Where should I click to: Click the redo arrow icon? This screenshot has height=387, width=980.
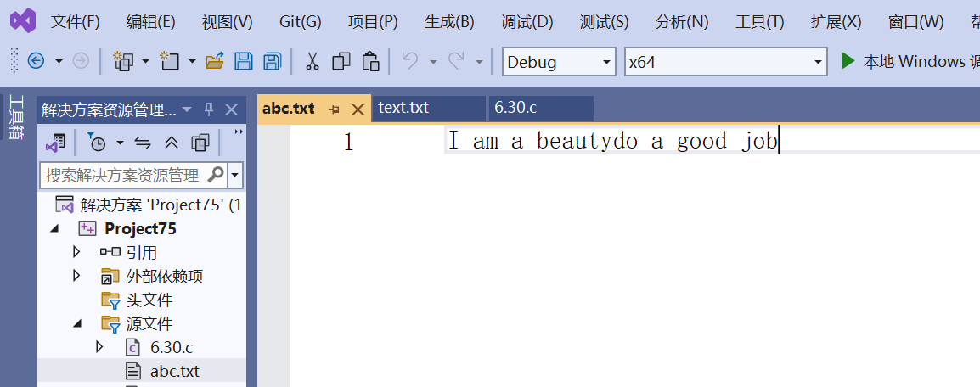click(457, 60)
